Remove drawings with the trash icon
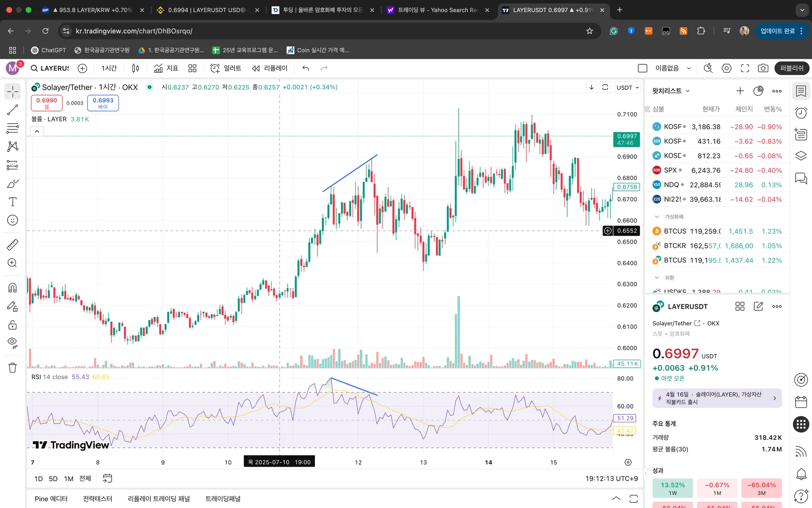 [13, 368]
